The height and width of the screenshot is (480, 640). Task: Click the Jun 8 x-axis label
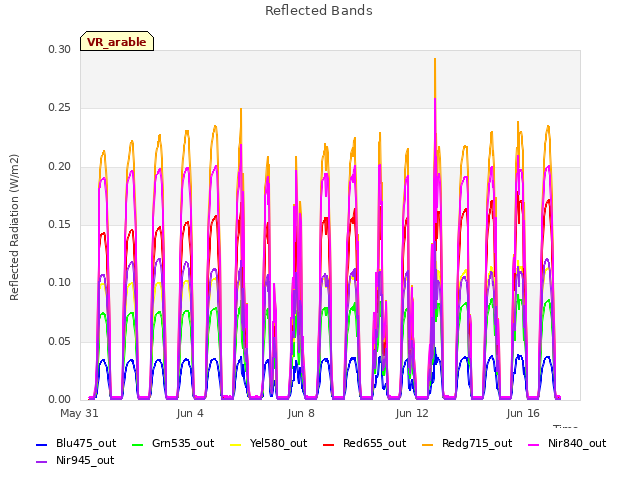[301, 413]
